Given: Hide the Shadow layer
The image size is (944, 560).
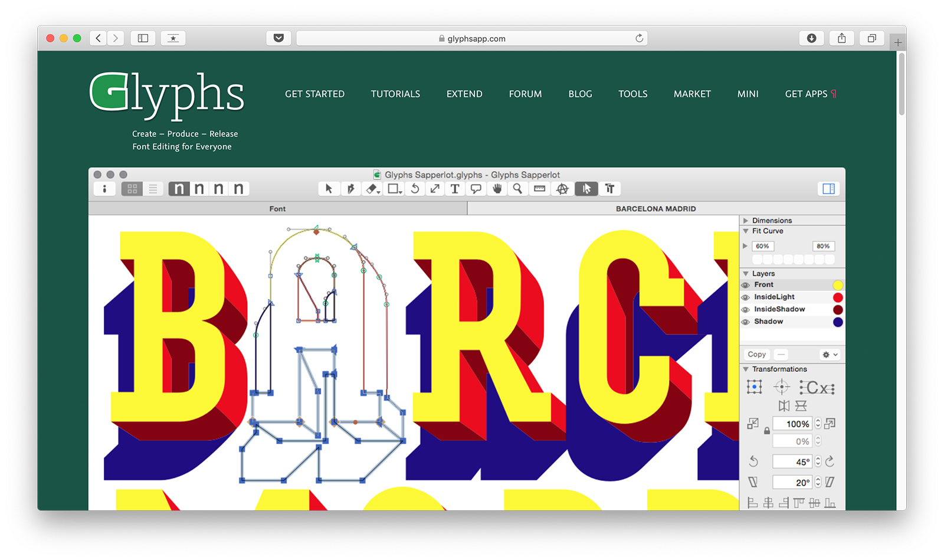Looking at the screenshot, I should 746,322.
